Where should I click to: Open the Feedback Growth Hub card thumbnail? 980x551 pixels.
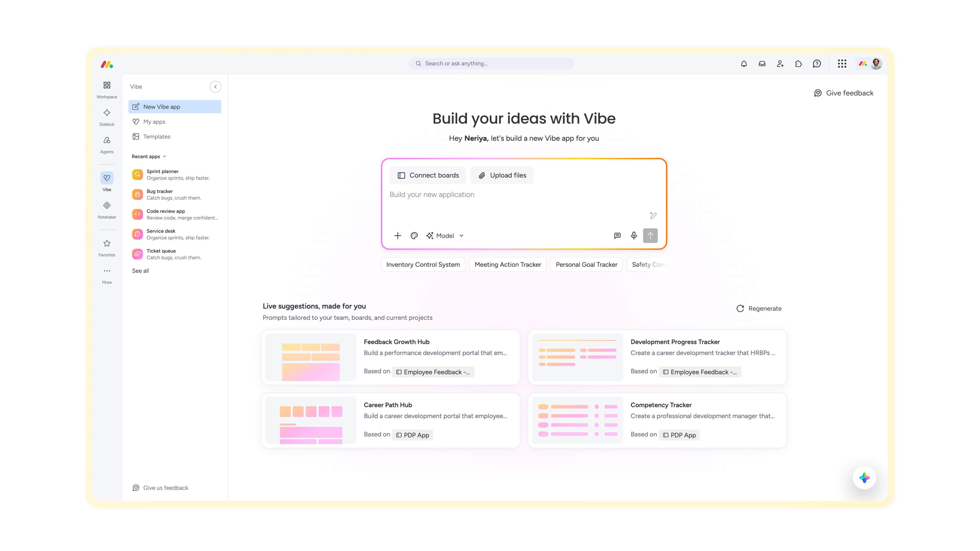(311, 357)
